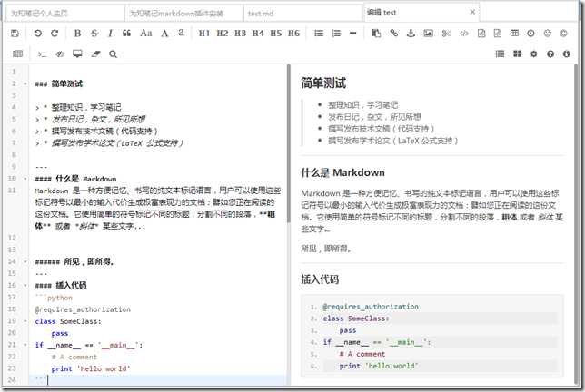Click '插入代码' heading in the preview
This screenshot has height=392, width=585.
pyautogui.click(x=320, y=279)
